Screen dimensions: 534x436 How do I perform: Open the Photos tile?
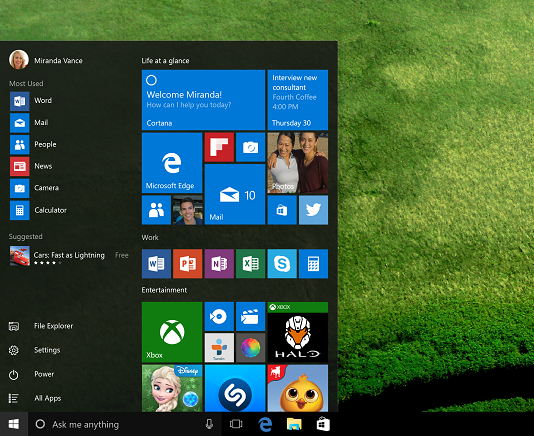click(x=298, y=163)
